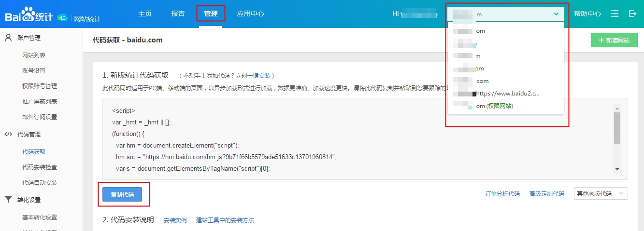Click the list menu icon beside 帮助中心

click(x=615, y=14)
